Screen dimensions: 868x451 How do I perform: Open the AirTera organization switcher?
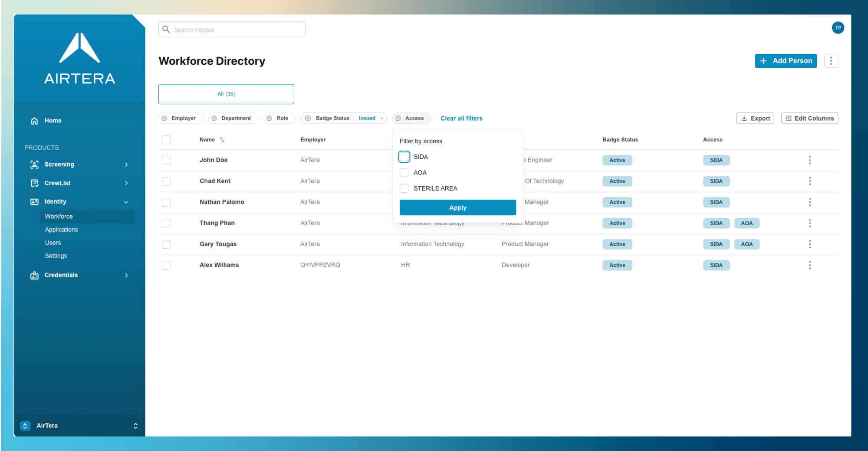click(135, 426)
